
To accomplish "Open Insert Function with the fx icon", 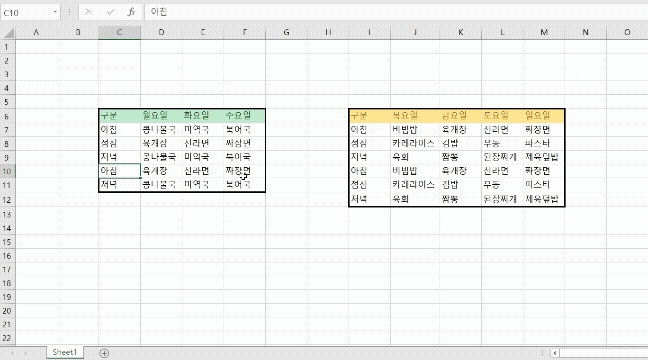I will [131, 12].
